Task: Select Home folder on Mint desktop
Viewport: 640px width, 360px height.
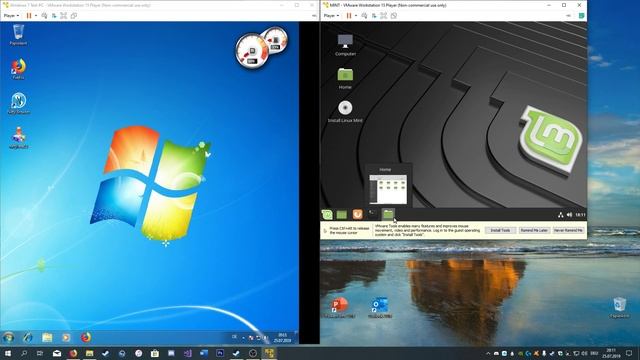Action: click(345, 78)
